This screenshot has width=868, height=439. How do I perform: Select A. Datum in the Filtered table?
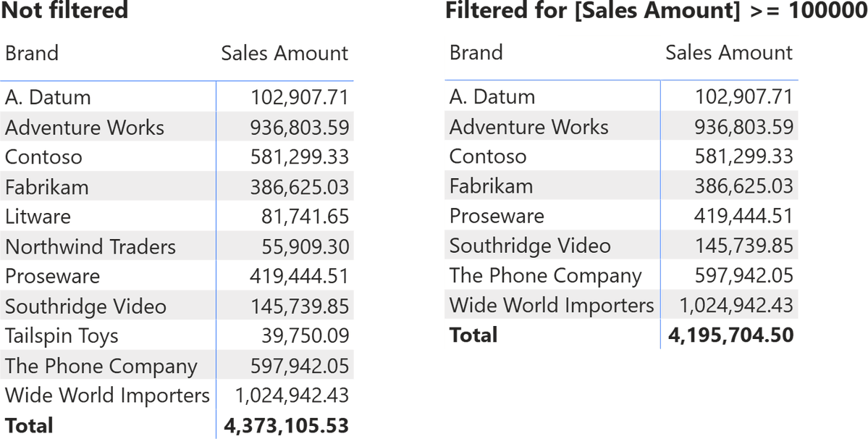point(492,97)
